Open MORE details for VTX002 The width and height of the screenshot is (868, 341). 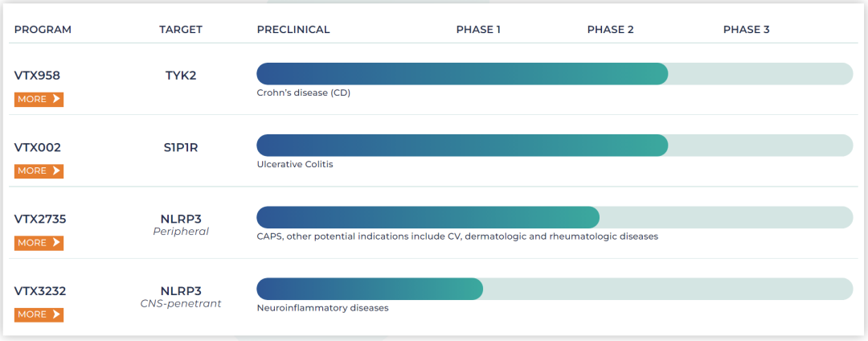click(x=39, y=170)
